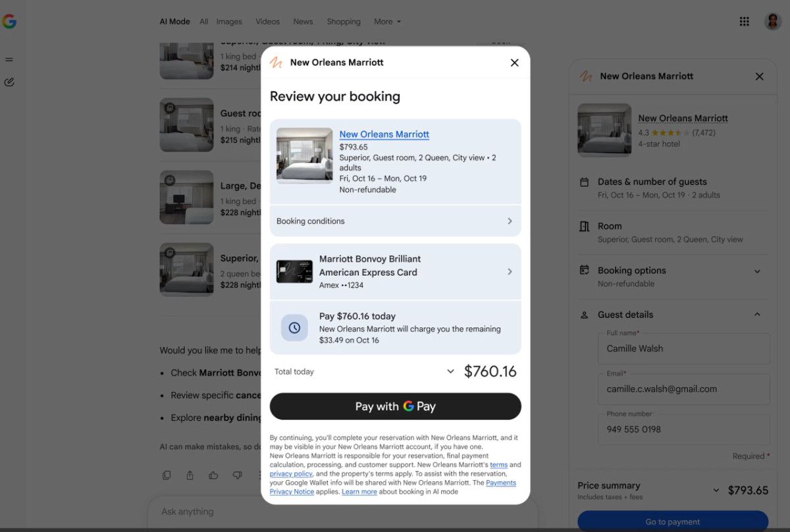
Task: Click the door icon next to Room
Action: (x=584, y=226)
